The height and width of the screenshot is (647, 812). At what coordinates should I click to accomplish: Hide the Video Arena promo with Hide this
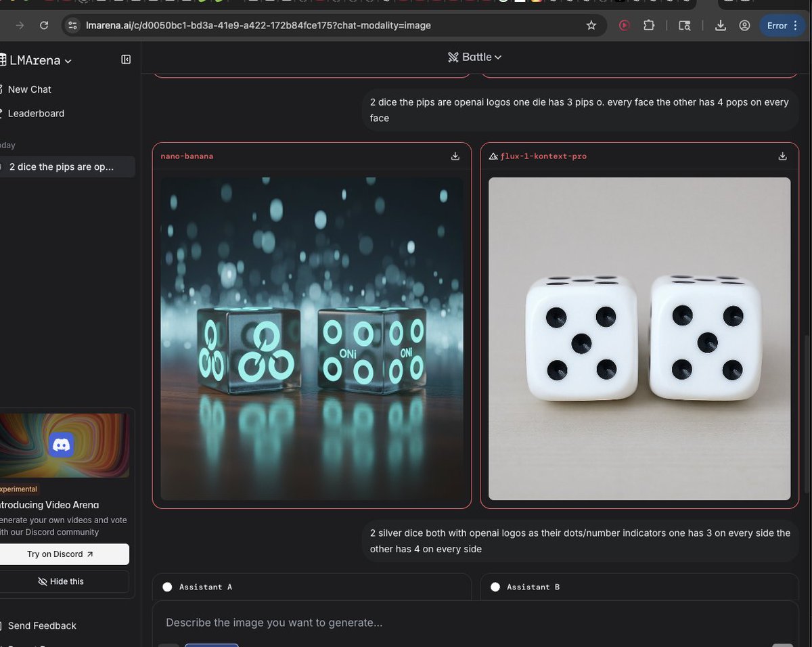tap(60, 581)
